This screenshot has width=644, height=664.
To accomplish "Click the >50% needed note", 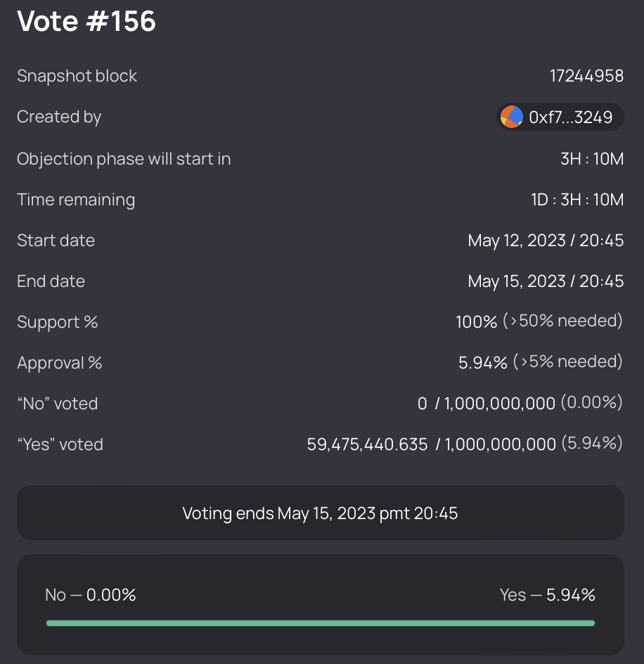I will click(562, 321).
